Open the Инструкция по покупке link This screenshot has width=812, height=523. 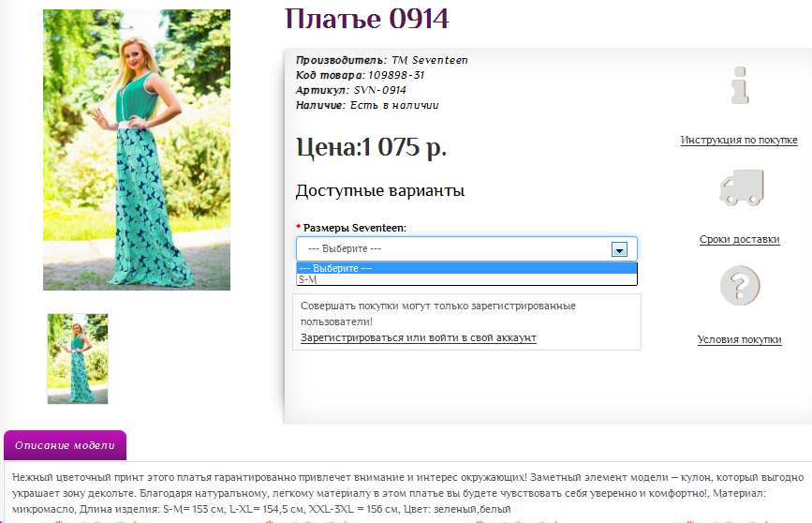coord(739,140)
